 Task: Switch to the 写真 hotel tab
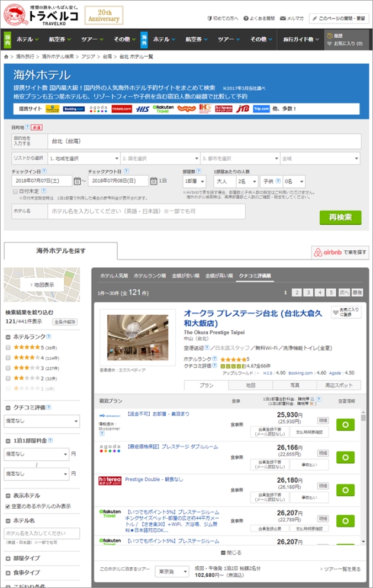[295, 385]
